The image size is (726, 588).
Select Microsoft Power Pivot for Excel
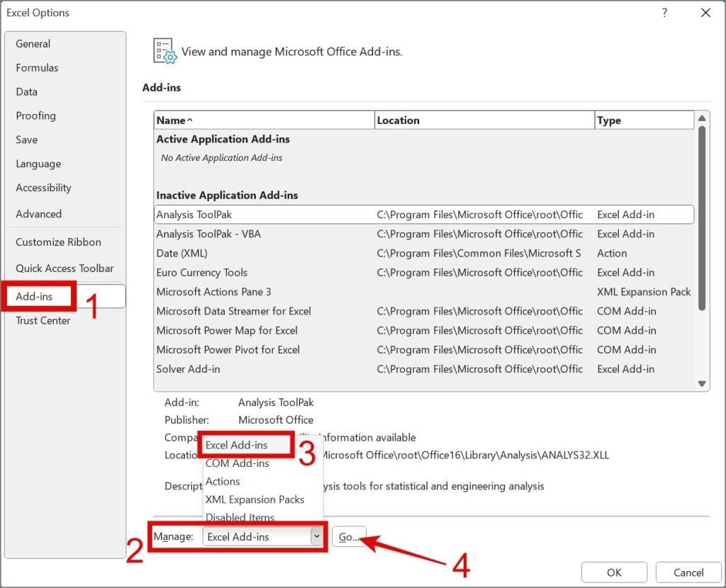pos(424,350)
